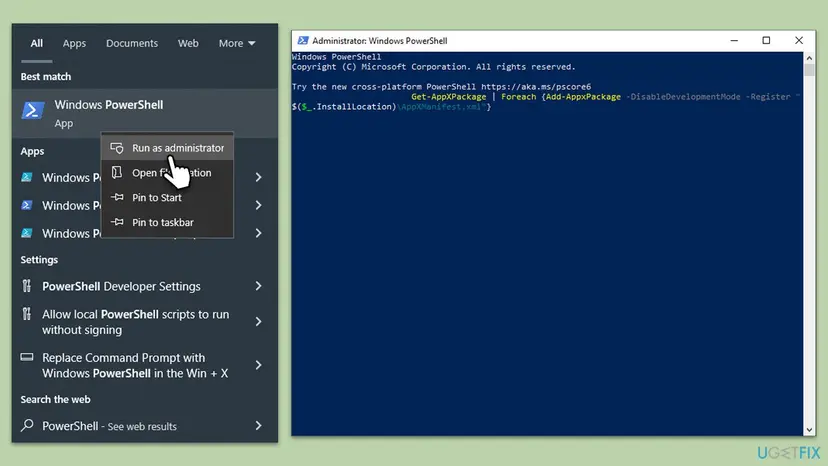Select Pin to taskbar menu entry

pos(167,222)
